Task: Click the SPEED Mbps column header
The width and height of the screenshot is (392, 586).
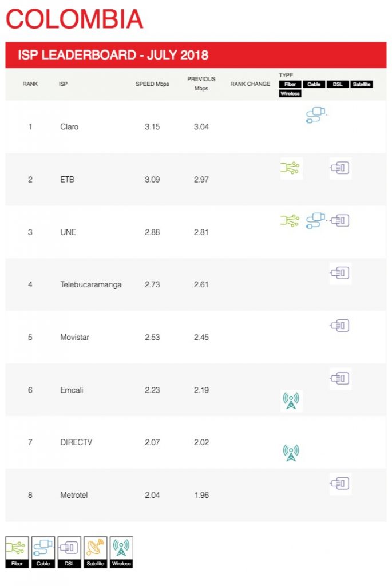Action: pos(152,84)
